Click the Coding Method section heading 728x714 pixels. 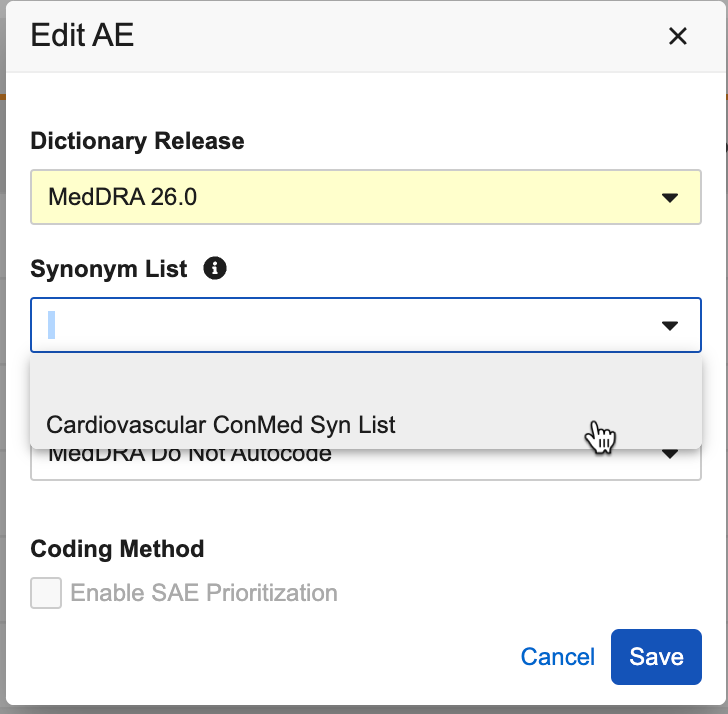[x=117, y=549]
